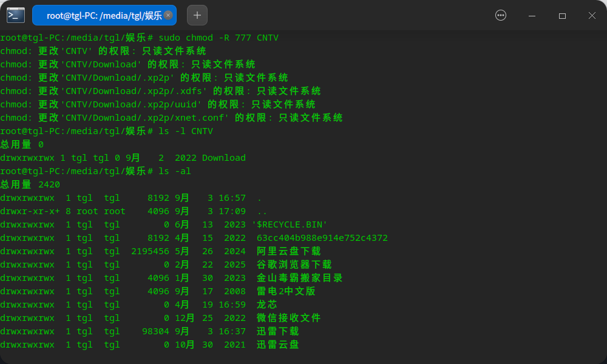This screenshot has height=364, width=607.
Task: Click the 金山毒霸搬家目录 directory entry
Action: (x=300, y=278)
